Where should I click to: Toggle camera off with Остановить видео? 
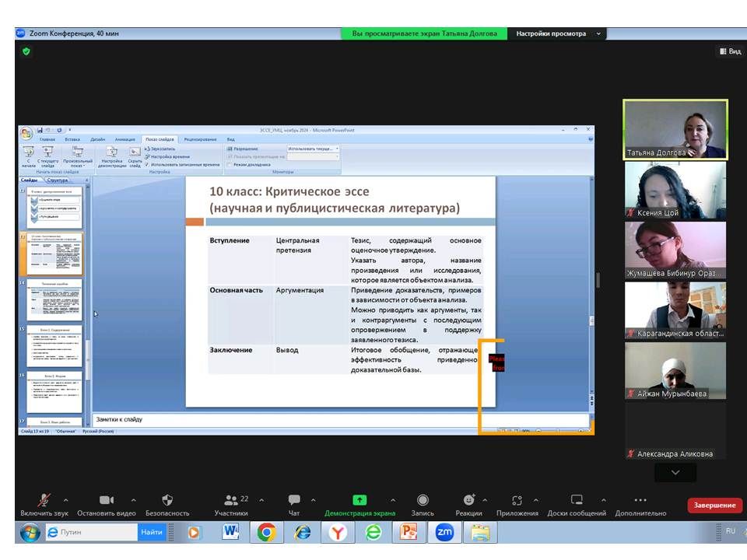click(107, 500)
